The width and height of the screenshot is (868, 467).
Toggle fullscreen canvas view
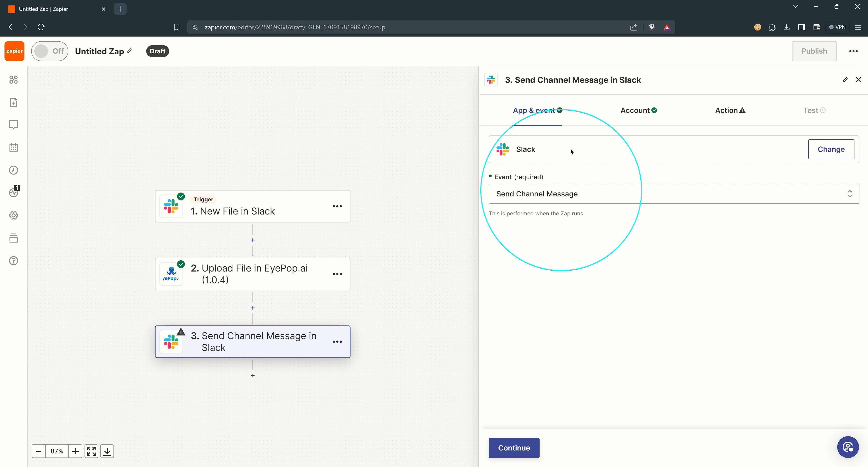pos(91,451)
